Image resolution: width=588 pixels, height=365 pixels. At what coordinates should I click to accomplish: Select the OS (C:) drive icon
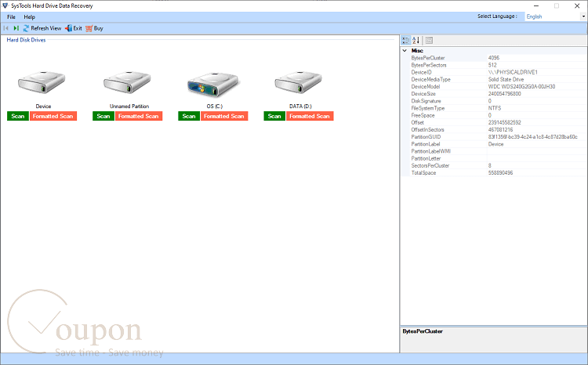tap(213, 83)
